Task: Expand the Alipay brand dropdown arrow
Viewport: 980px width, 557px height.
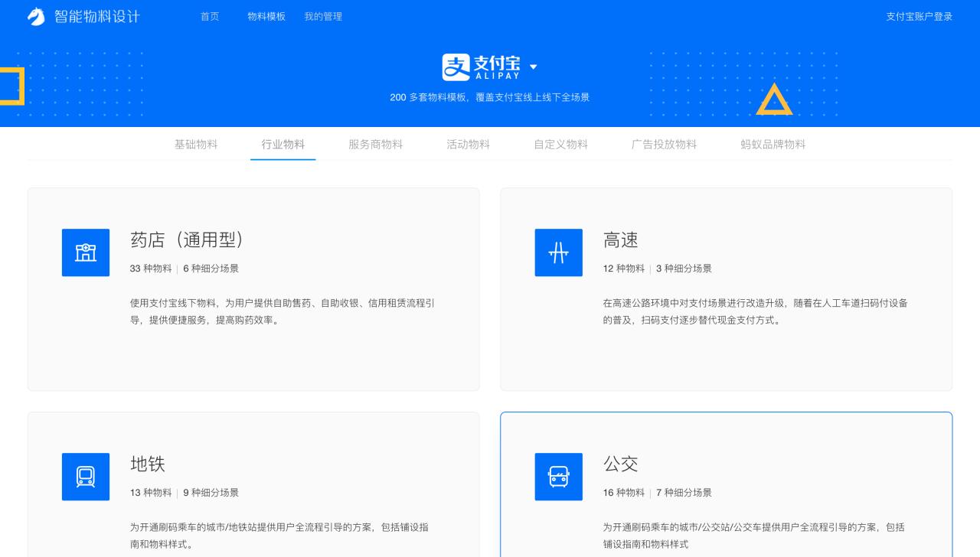Action: (x=534, y=67)
